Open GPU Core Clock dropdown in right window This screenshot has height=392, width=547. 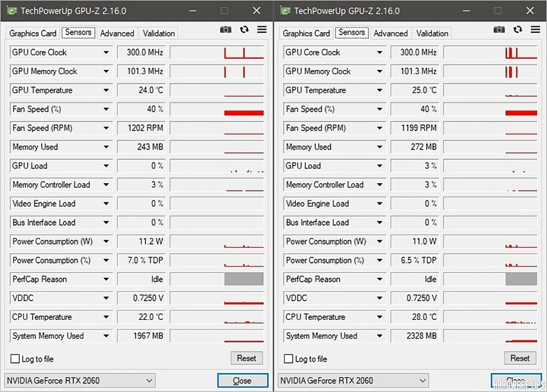(379, 53)
